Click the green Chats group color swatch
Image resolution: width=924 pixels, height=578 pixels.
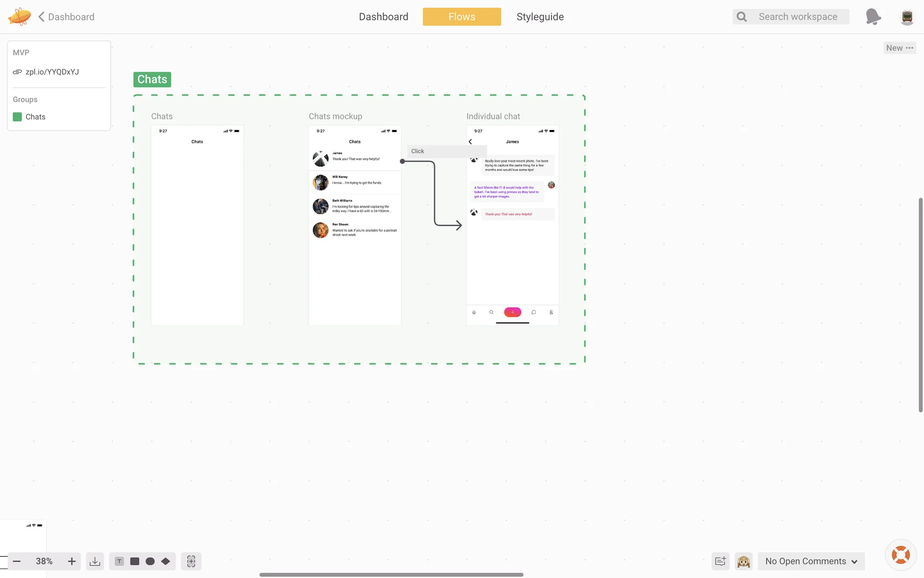pos(17,117)
